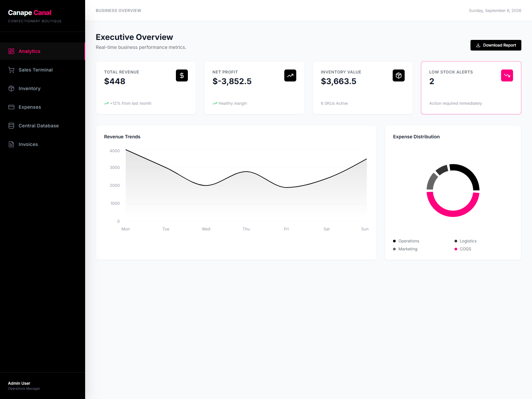Go to Sales Terminal
The height and width of the screenshot is (399, 532).
[43, 70]
